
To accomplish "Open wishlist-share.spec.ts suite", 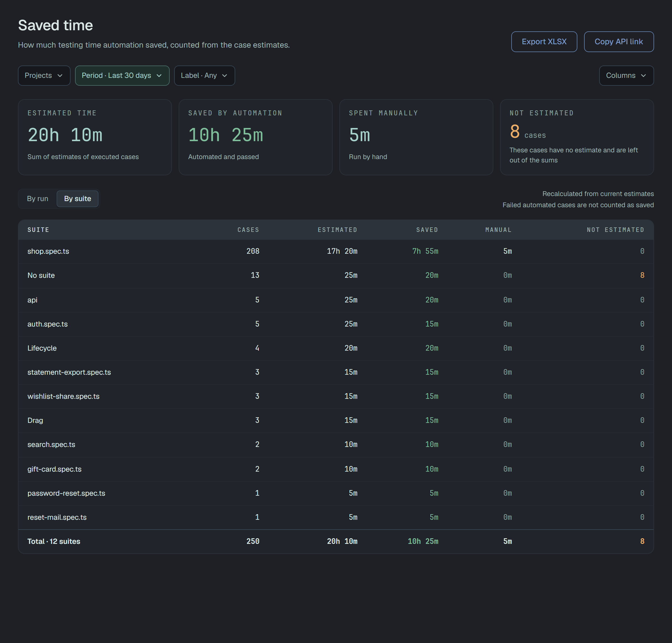I will coord(336,396).
